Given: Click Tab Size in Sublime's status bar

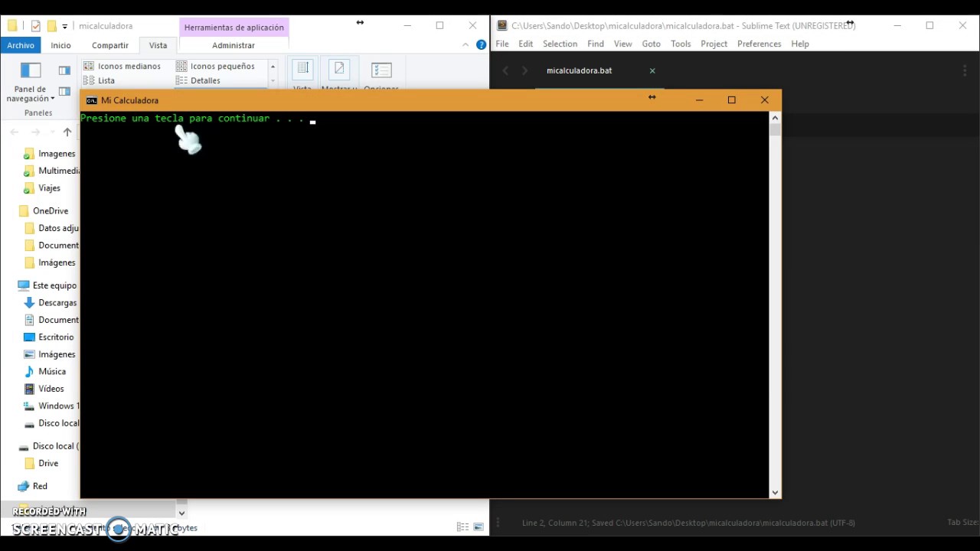Looking at the screenshot, I should point(963,523).
